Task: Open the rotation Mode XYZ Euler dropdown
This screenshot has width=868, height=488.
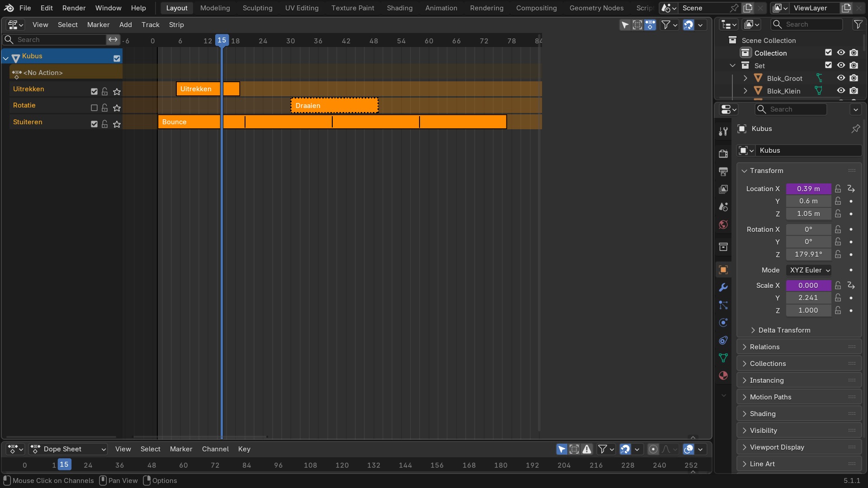Action: pyautogui.click(x=809, y=270)
